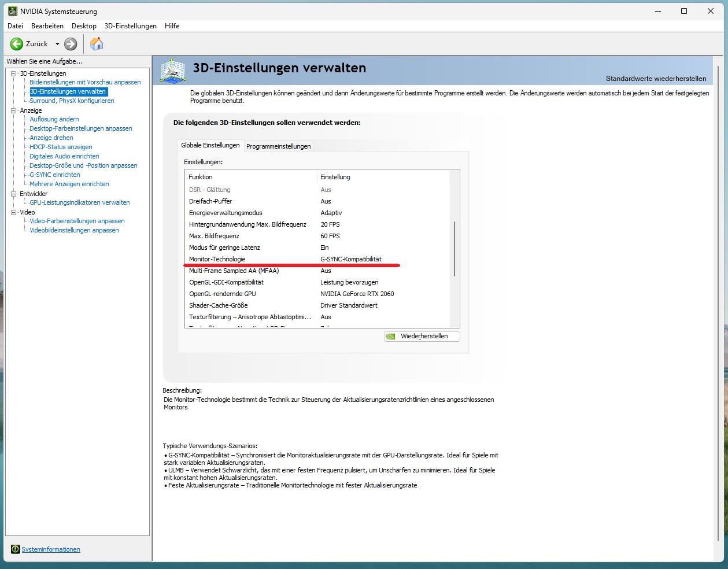Open Mehrere Anzeigen einrichten
The image size is (728, 569).
(x=69, y=184)
